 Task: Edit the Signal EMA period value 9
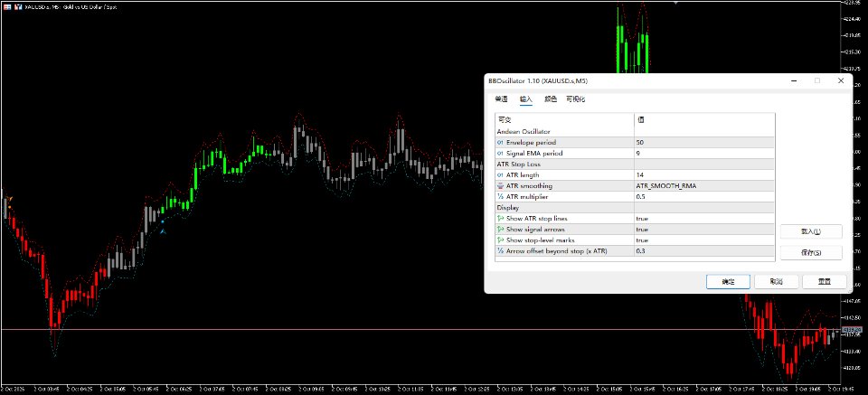coord(704,154)
